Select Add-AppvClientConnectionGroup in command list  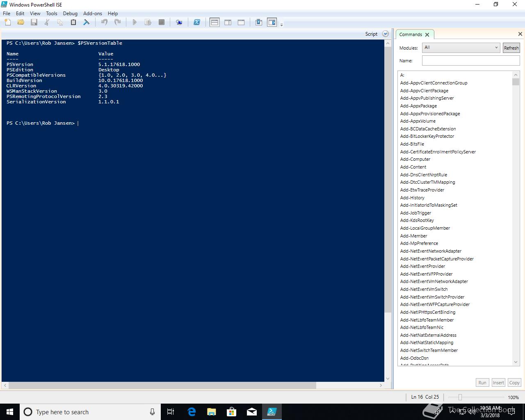pos(434,83)
